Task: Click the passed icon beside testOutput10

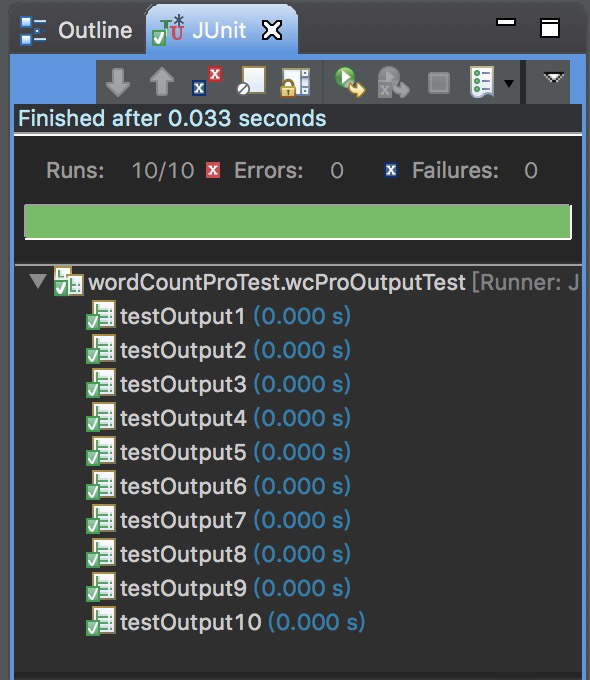Action: pyautogui.click(x=101, y=621)
